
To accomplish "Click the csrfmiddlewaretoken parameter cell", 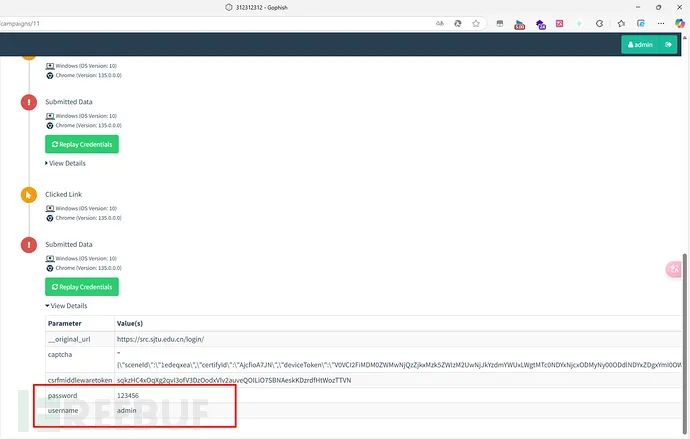I will [80, 380].
